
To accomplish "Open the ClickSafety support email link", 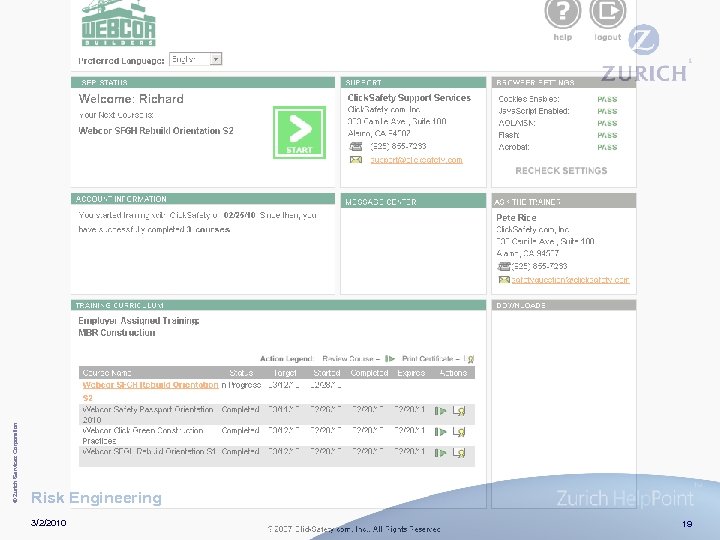I will tap(416, 160).
